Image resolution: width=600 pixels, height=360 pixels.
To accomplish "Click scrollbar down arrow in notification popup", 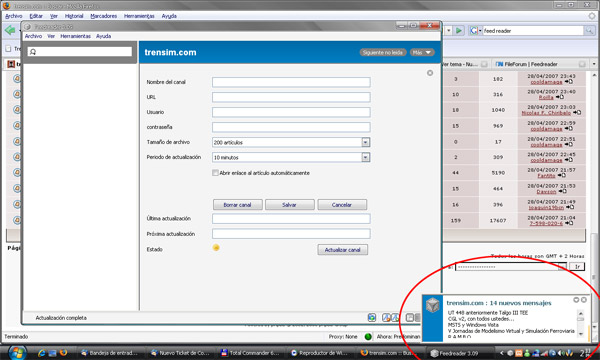I will coord(580,334).
